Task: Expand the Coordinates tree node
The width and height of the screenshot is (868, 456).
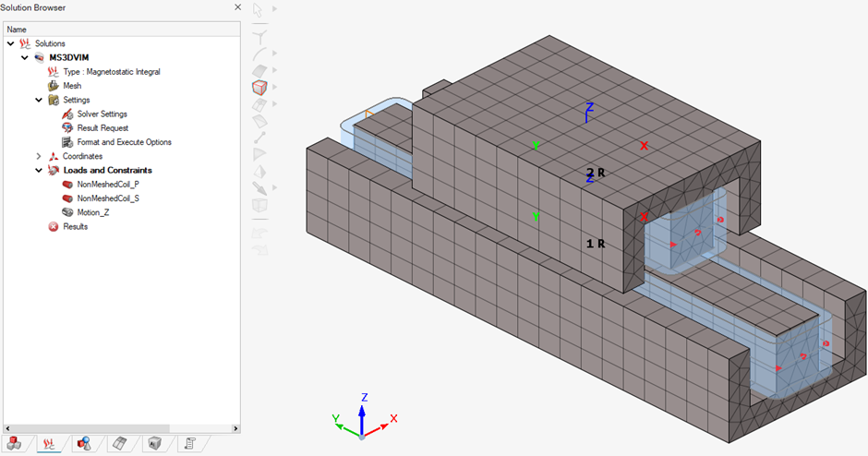Action: click(x=39, y=156)
